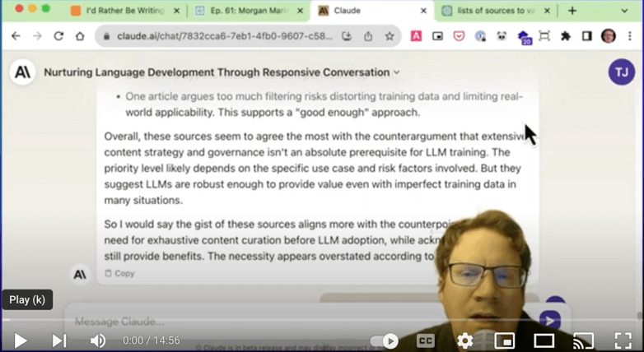Viewport: 644px width, 352px height.
Task: Expand the conversation title dropdown
Action: click(x=397, y=72)
